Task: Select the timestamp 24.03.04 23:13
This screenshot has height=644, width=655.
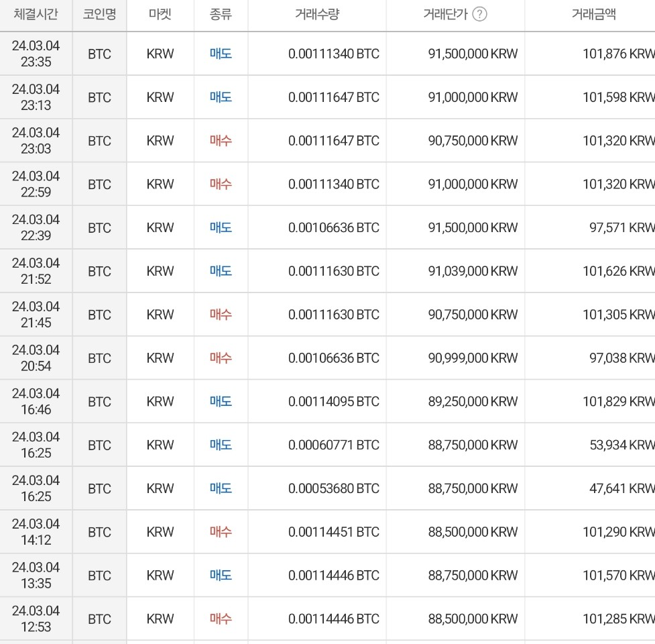Action: coord(36,97)
